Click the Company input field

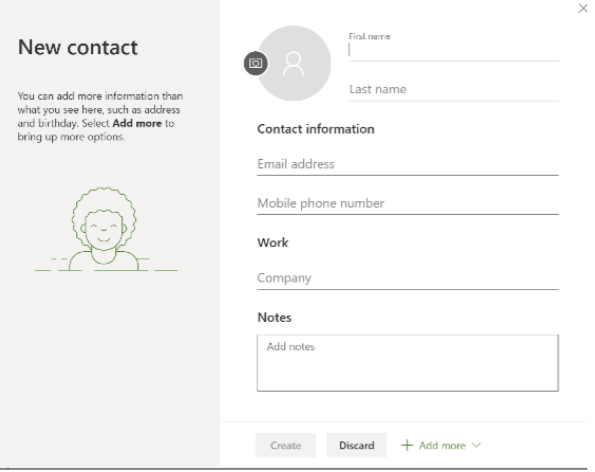408,278
